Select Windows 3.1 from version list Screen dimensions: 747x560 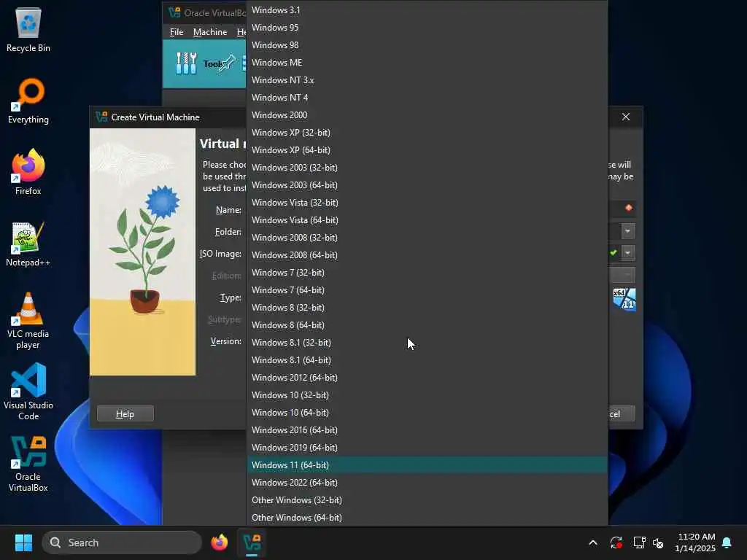pyautogui.click(x=427, y=10)
